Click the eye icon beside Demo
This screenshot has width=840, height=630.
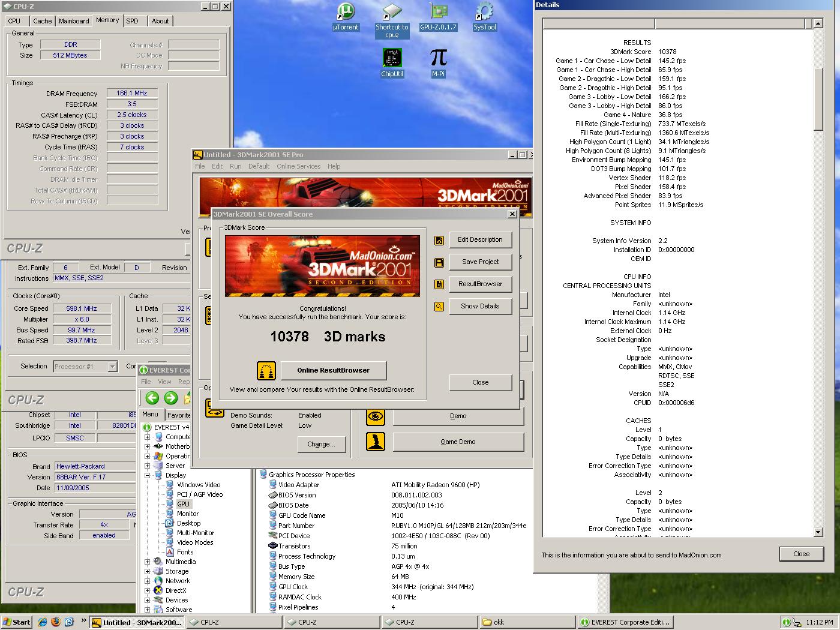coord(376,416)
